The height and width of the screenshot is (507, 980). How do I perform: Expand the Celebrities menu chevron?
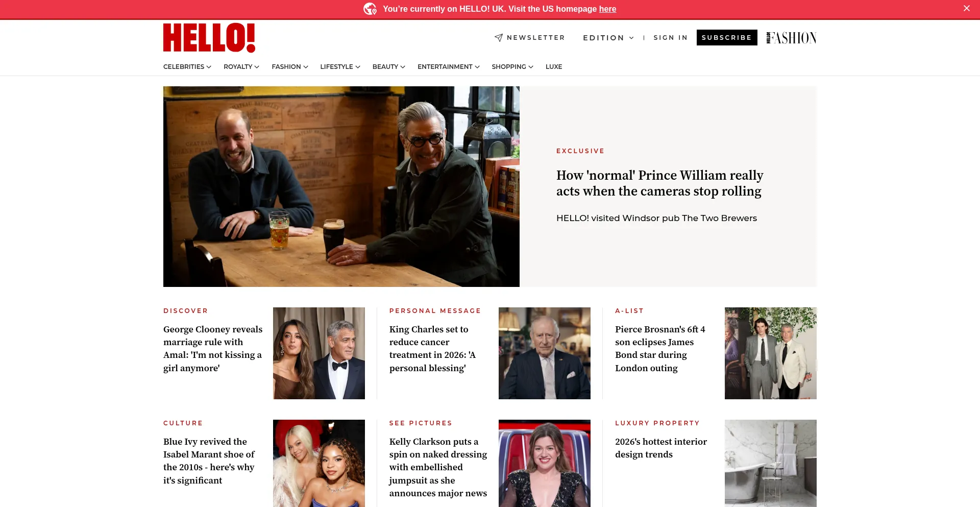click(209, 67)
